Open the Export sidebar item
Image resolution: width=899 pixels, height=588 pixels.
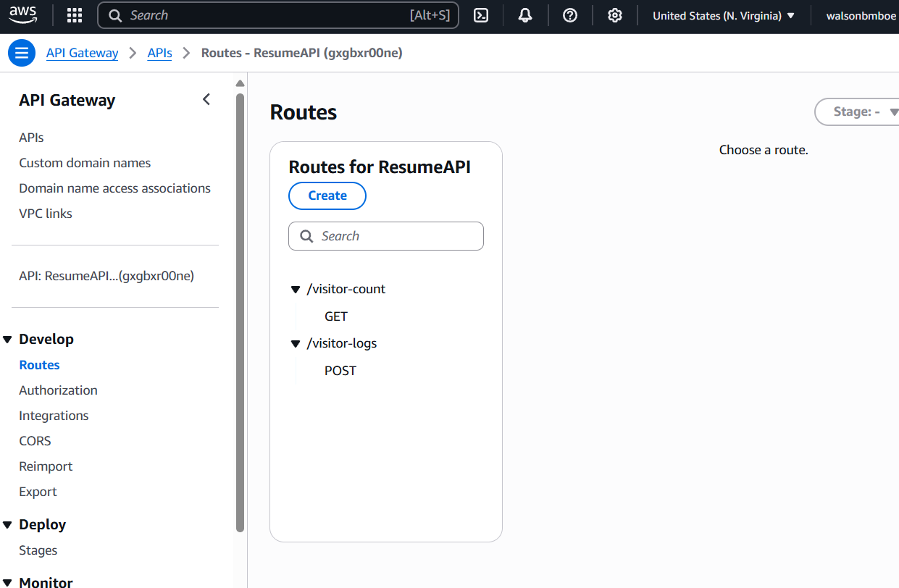38,492
